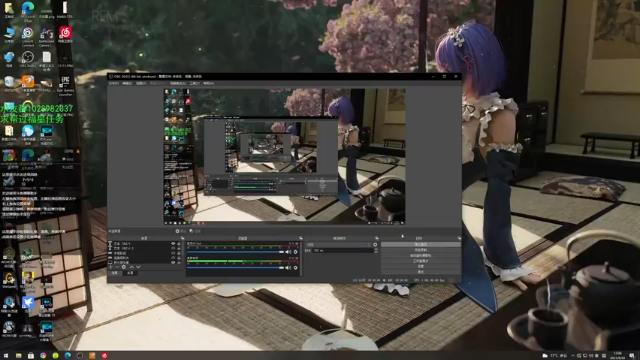This screenshot has height=360, width=640.
Task: Pop out the audio mixer dock
Action: tap(301, 238)
